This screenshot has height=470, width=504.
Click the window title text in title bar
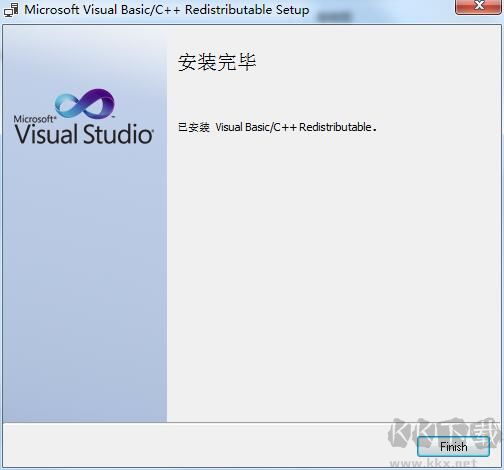167,10
